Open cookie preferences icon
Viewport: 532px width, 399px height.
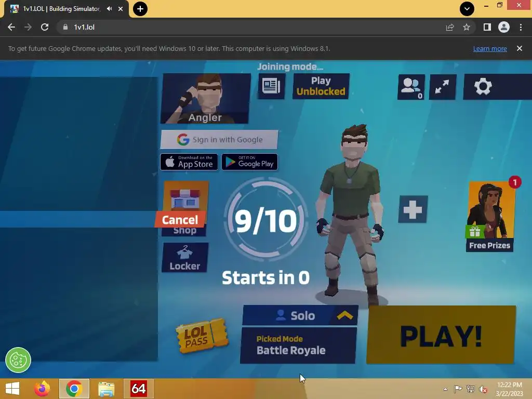(18, 360)
